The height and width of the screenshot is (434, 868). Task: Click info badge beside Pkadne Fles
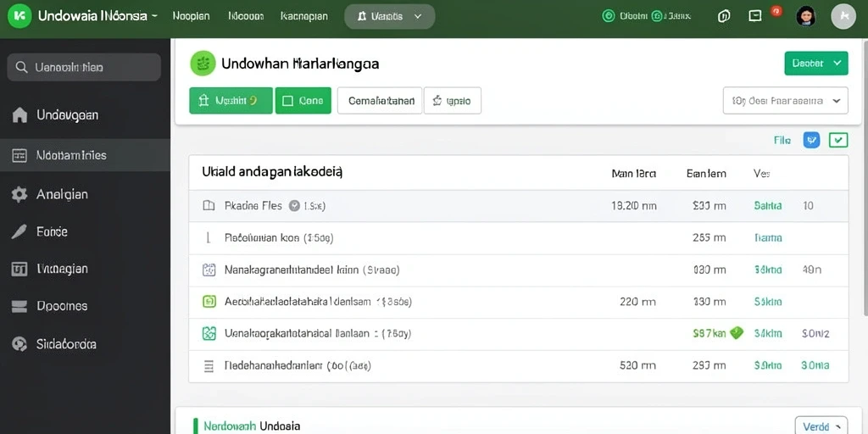[294, 206]
